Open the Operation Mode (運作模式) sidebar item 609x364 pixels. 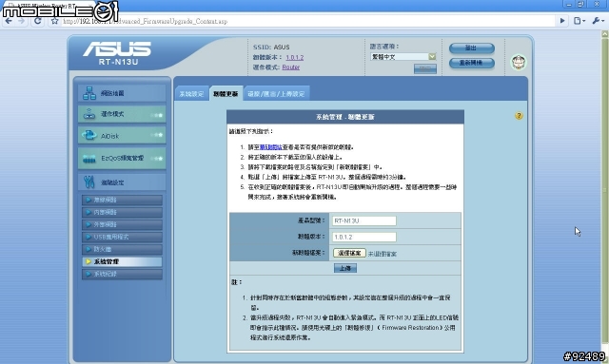pyautogui.click(x=122, y=114)
